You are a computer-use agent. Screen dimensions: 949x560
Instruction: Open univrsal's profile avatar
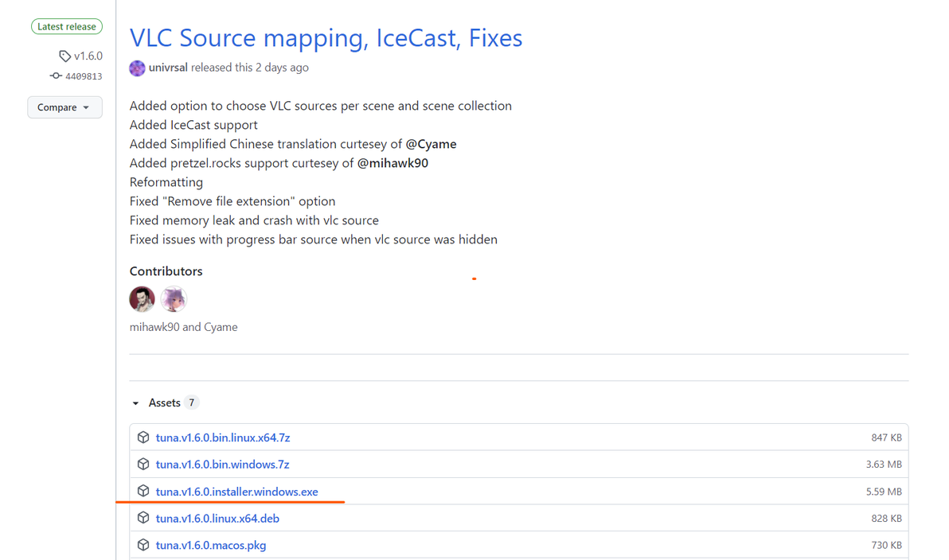click(x=137, y=68)
